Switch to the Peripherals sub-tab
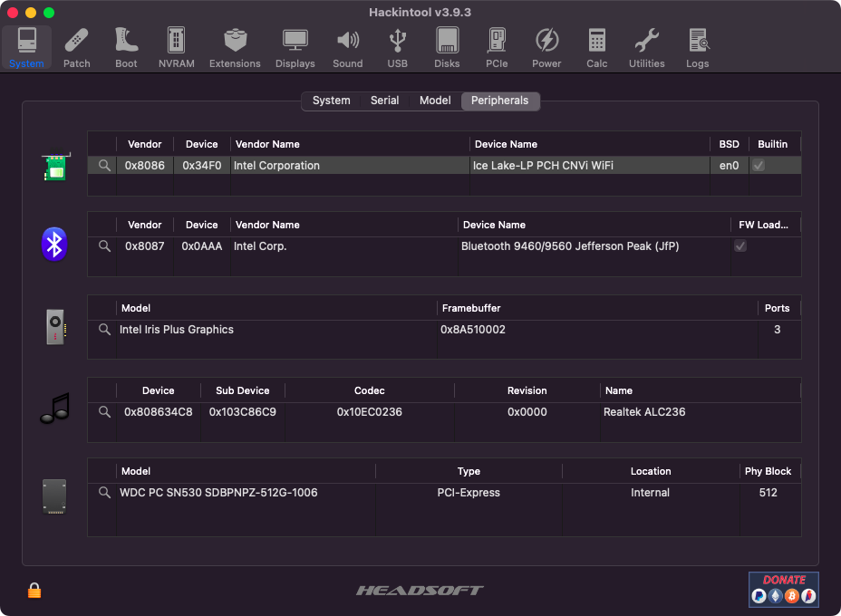 (x=500, y=101)
